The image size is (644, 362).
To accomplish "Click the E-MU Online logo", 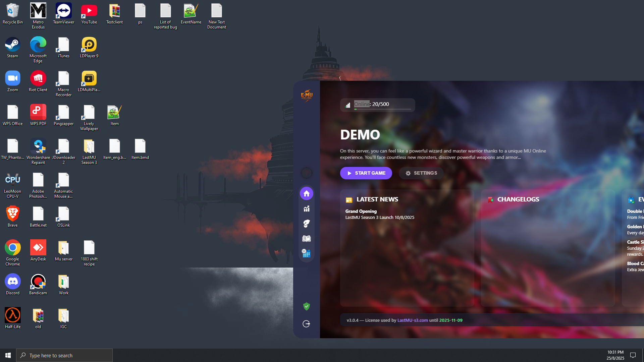I will coord(307,96).
